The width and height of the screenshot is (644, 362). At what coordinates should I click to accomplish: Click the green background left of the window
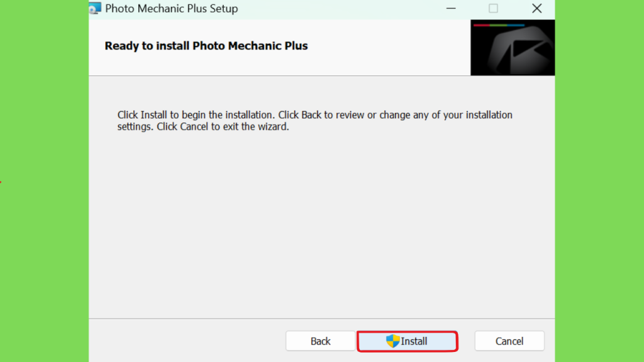click(x=45, y=181)
